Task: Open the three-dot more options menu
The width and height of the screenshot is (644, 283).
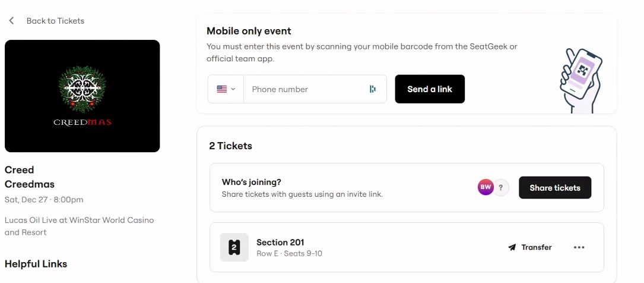Action: tap(579, 247)
